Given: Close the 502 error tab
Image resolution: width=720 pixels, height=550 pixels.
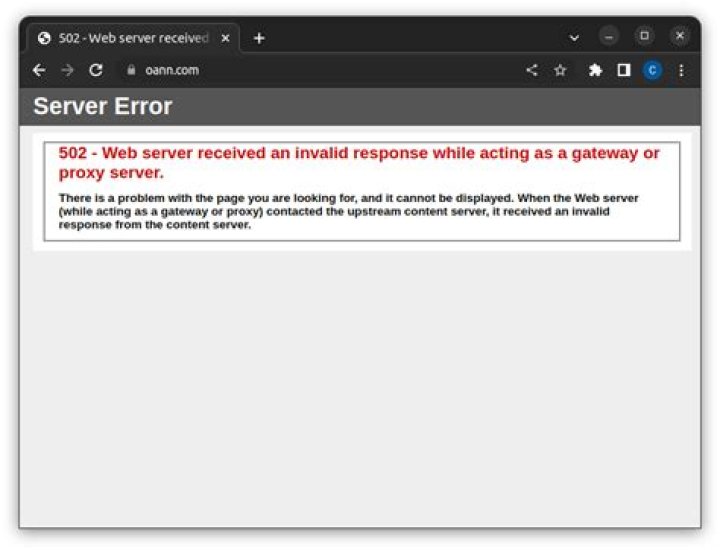Looking at the screenshot, I should 225,38.
